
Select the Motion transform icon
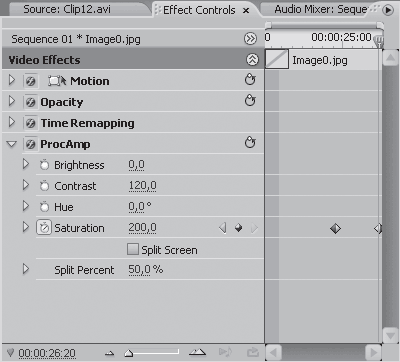pos(57,81)
